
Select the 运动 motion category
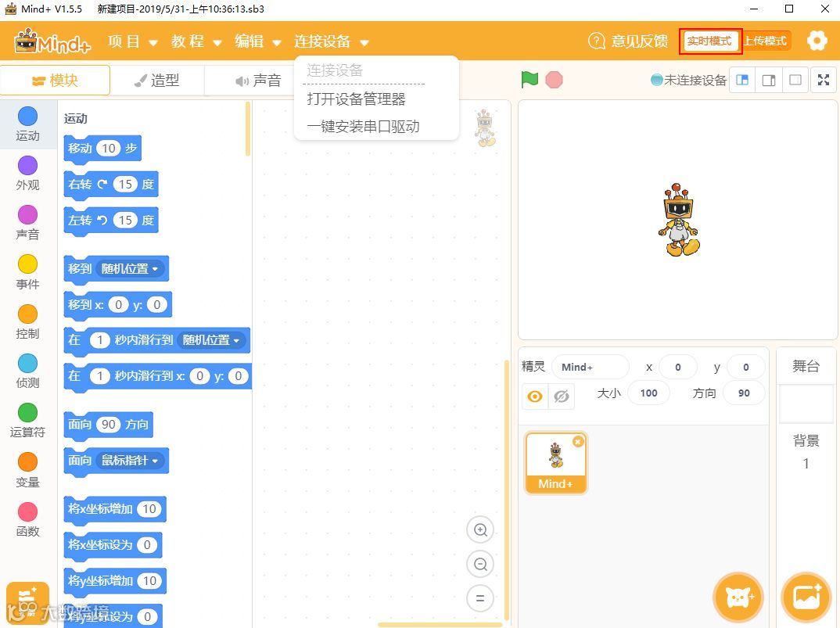tap(27, 124)
